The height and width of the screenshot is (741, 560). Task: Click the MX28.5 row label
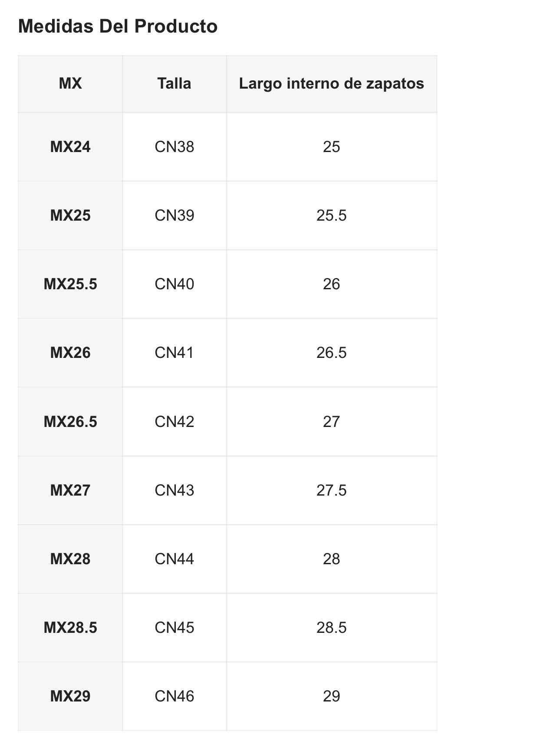pos(70,628)
